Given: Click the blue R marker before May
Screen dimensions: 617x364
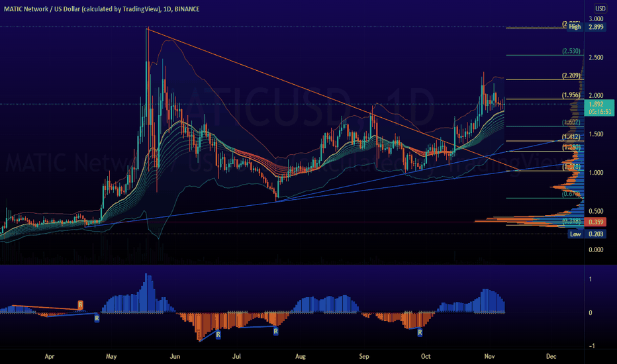Looking at the screenshot, I should click(x=97, y=318).
